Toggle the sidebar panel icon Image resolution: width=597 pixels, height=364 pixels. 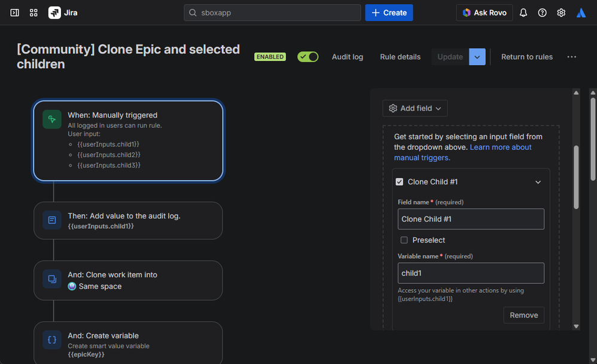(x=14, y=13)
